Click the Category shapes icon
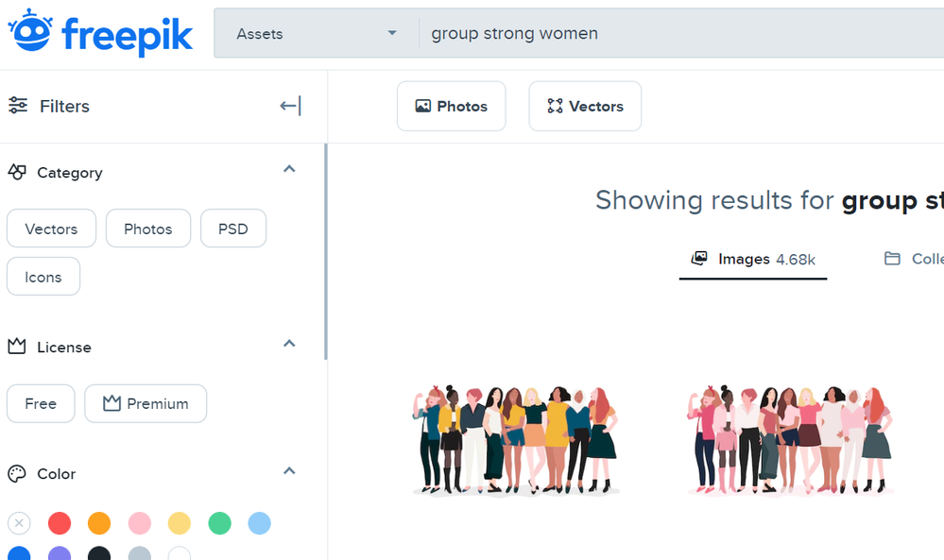Image resolution: width=944 pixels, height=560 pixels. coord(17,173)
